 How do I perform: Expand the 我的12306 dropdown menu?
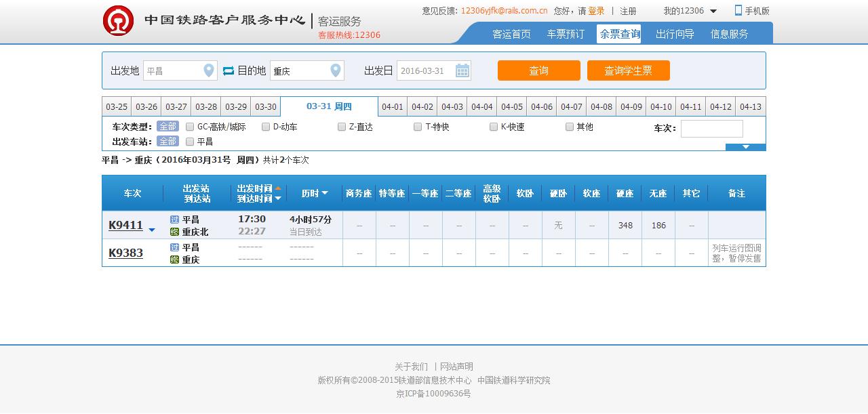713,12
